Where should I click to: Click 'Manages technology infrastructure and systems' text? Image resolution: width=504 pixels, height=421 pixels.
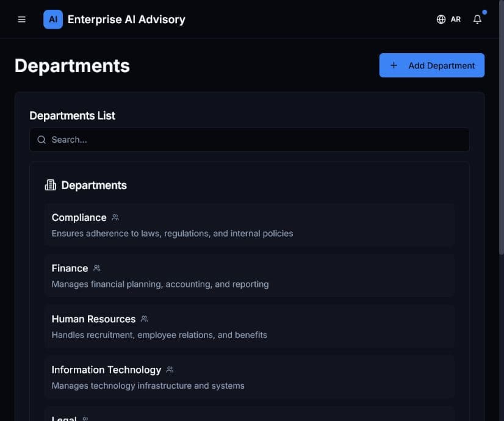pos(148,386)
